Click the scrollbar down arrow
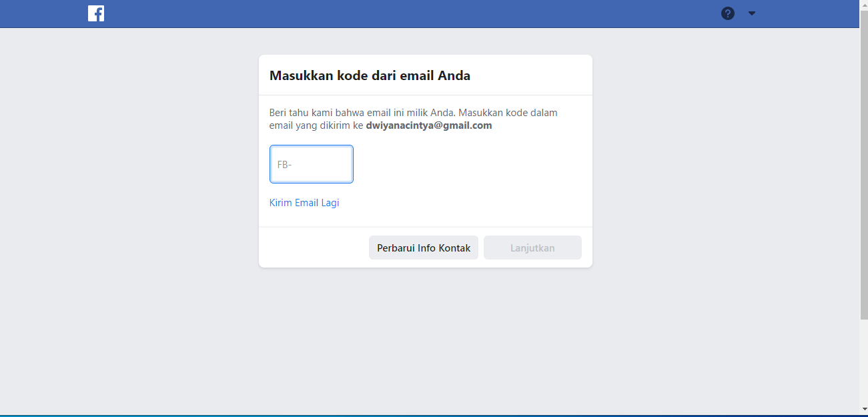The height and width of the screenshot is (417, 868). [863, 408]
